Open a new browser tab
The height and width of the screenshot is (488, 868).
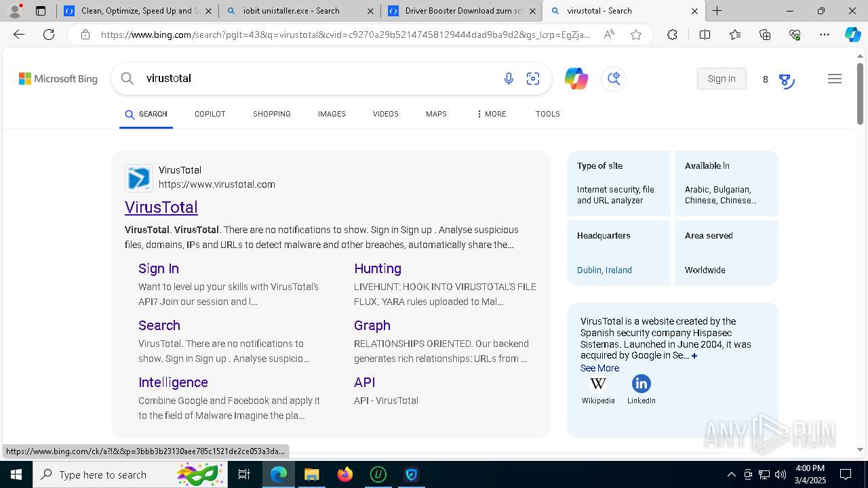click(x=717, y=11)
